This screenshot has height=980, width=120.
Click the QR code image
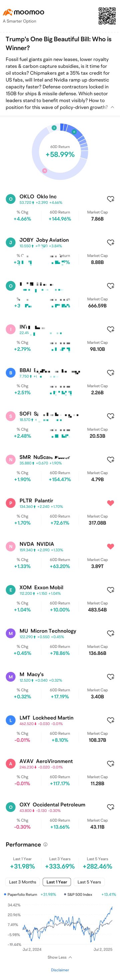coord(107,16)
